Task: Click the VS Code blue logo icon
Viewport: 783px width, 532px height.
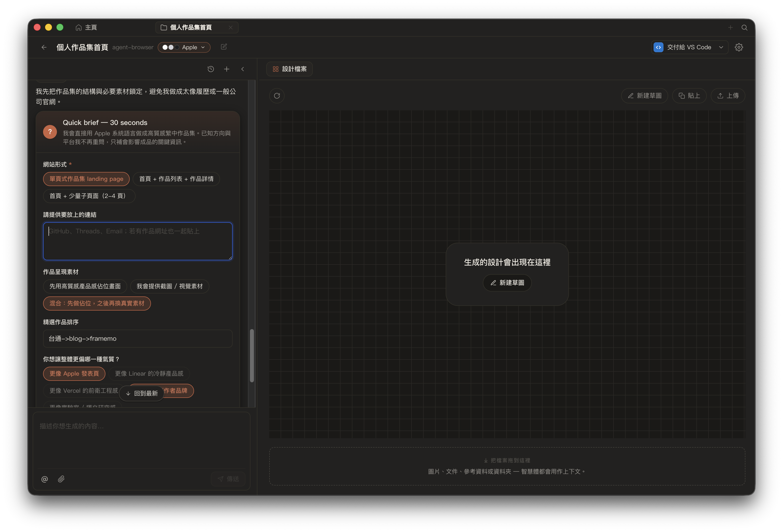Action: 658,47
